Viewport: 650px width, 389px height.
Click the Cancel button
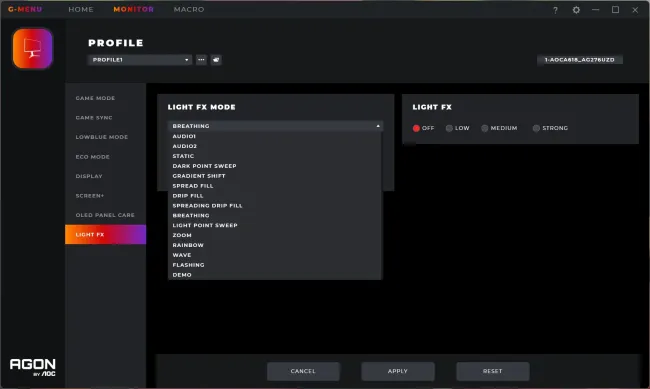point(303,371)
